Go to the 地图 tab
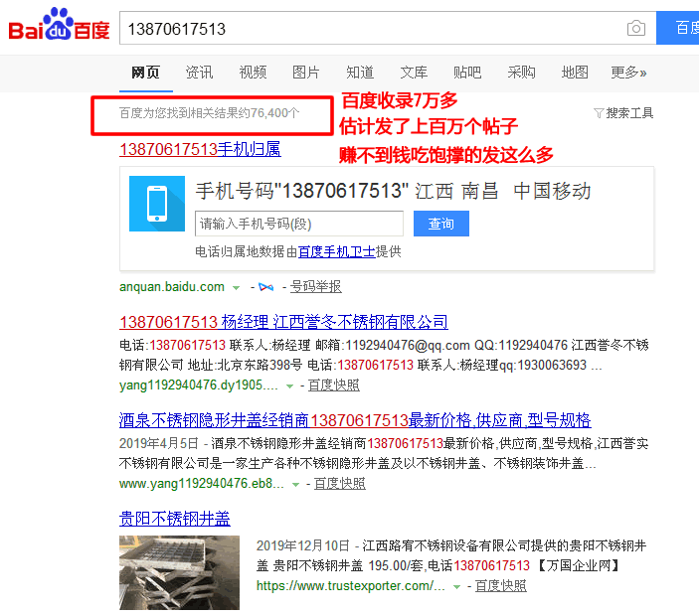Image resolution: width=699 pixels, height=616 pixels. pos(575,73)
